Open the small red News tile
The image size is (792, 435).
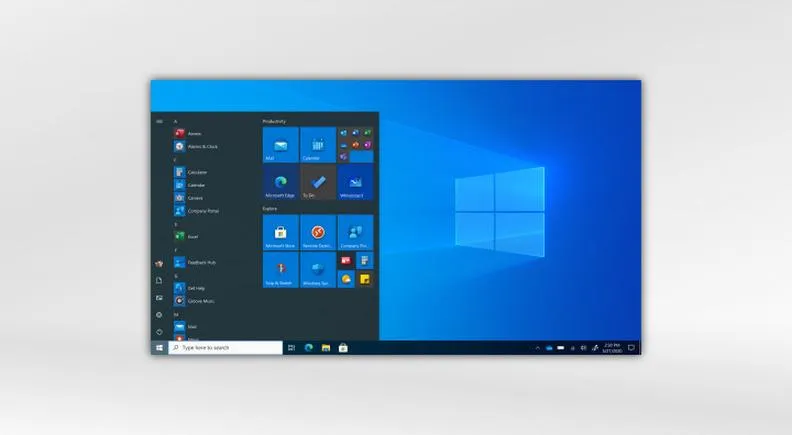point(346,261)
